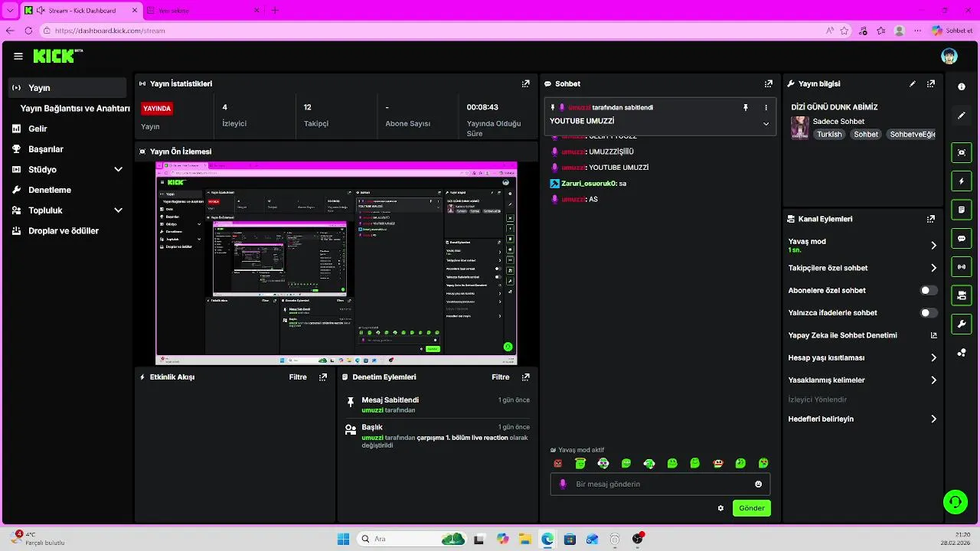The width and height of the screenshot is (980, 551).
Task: Pop out the Sohbet chat panel
Action: (769, 83)
